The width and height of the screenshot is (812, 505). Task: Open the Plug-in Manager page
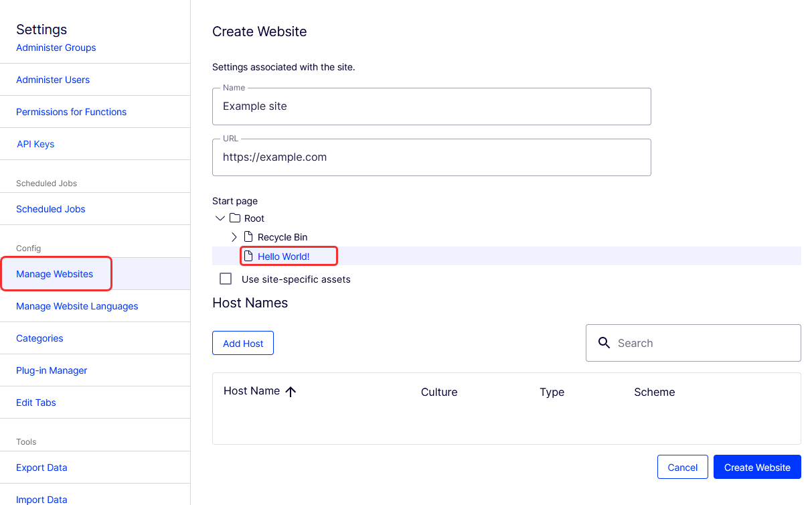[52, 370]
